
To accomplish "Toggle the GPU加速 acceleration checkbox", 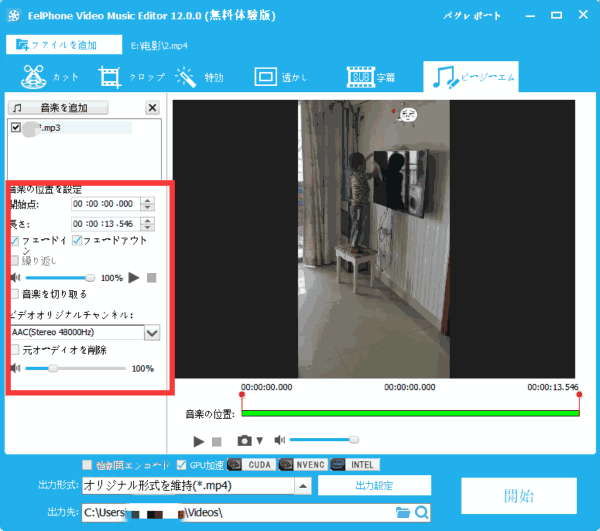I will 181,465.
